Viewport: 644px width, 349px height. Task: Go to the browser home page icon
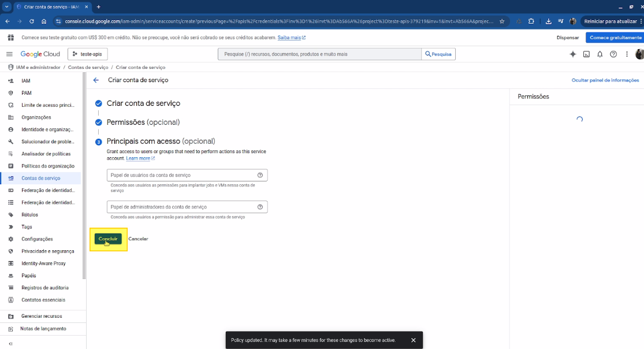(44, 21)
